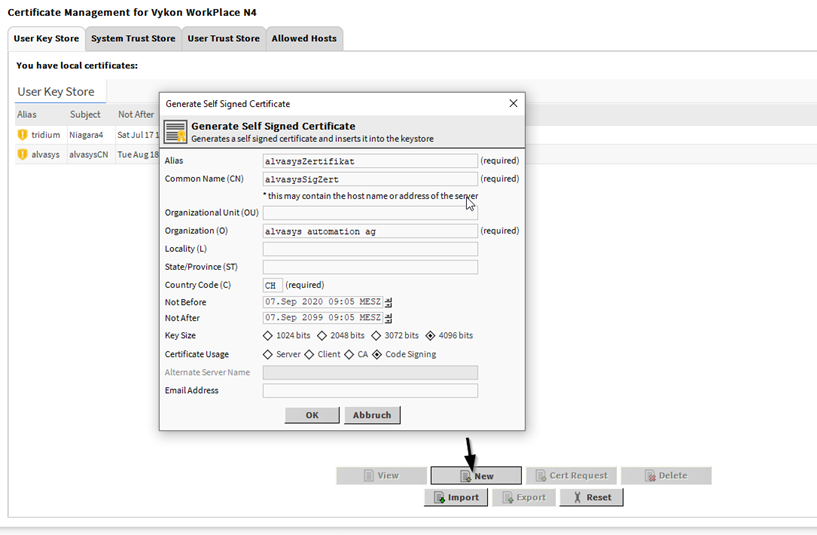Click the Organizational Unit (OU) field

(x=370, y=213)
